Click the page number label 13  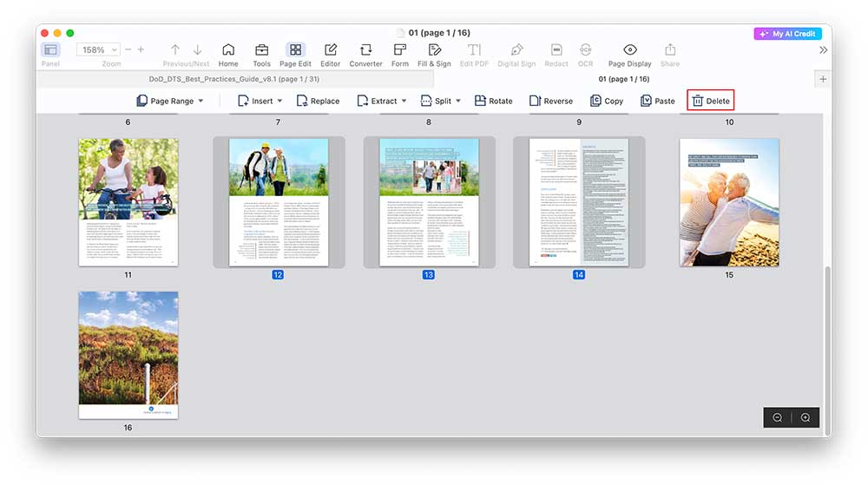click(429, 275)
